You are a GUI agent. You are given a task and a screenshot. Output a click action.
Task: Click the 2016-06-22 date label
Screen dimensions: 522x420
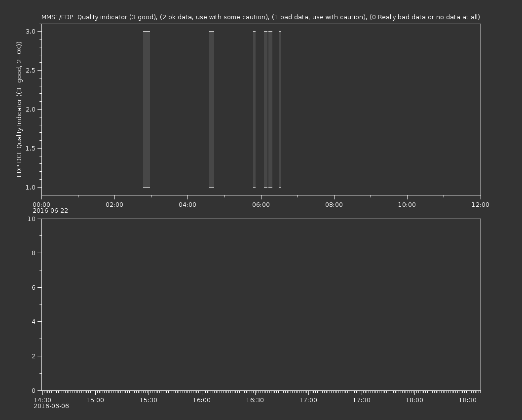pos(50,211)
